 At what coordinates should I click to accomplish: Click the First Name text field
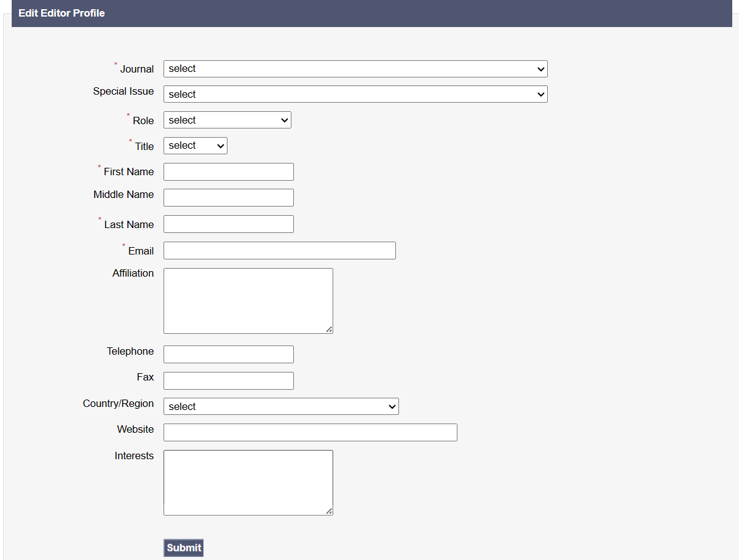pos(228,172)
